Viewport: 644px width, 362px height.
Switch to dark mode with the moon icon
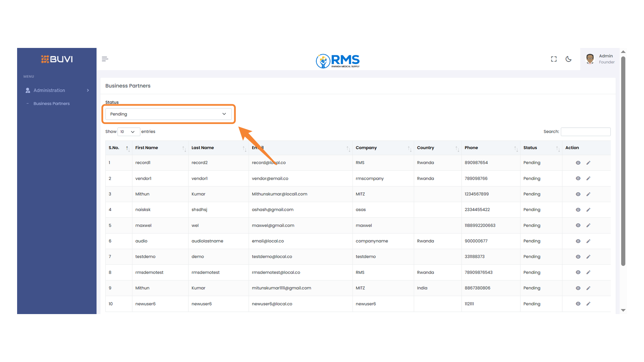click(x=569, y=59)
